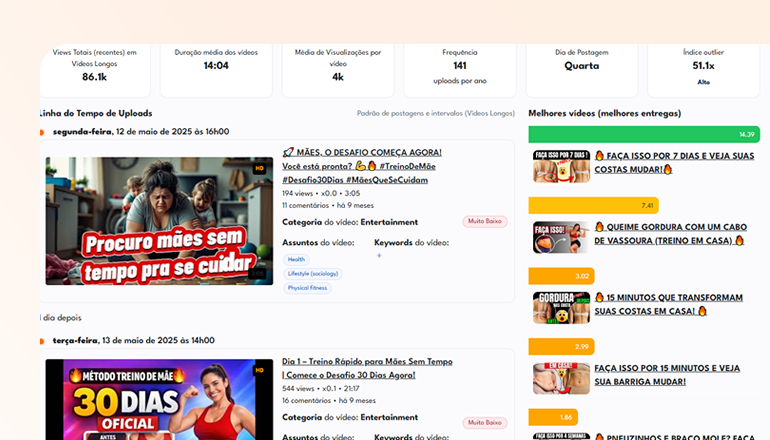Click 'Duração média dos vídeos' 14:04 card
Image resolution: width=770 pixels, height=440 pixels.
click(x=216, y=70)
